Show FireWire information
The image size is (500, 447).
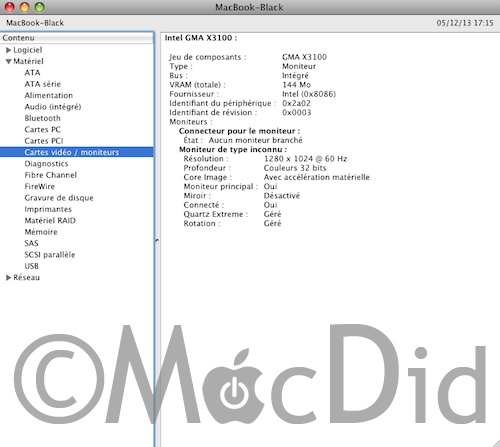pyautogui.click(x=40, y=186)
